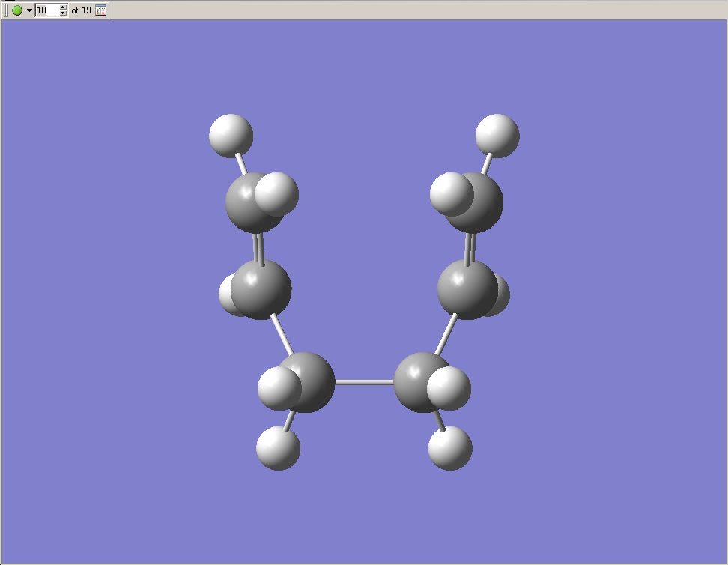Click the left double bond between carbons
This screenshot has height=565, width=728.
258,247
